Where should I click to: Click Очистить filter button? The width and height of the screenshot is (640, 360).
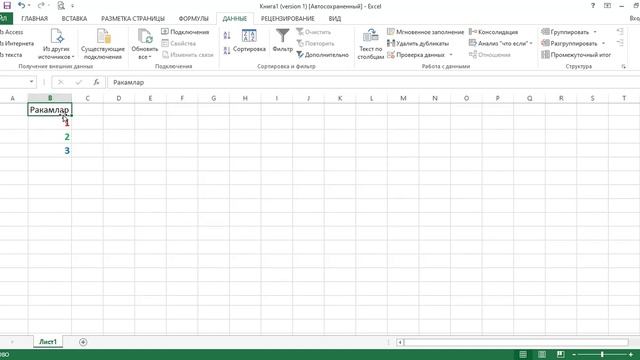tap(313, 32)
